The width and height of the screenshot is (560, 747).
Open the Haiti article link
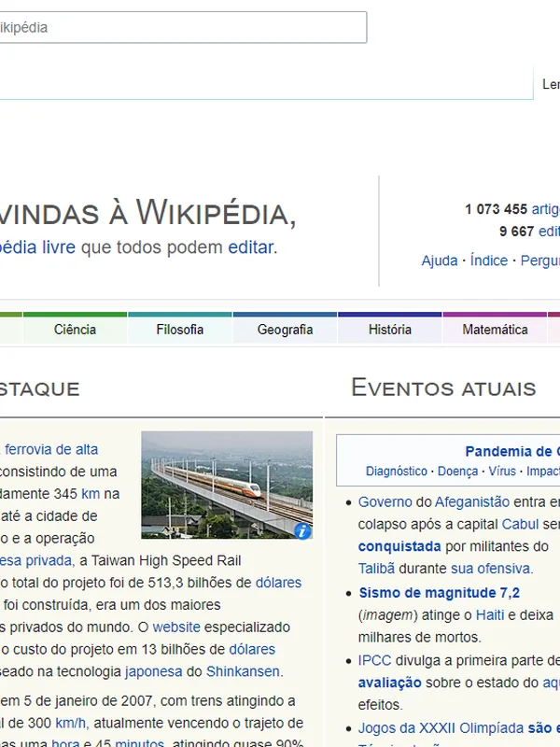point(489,615)
